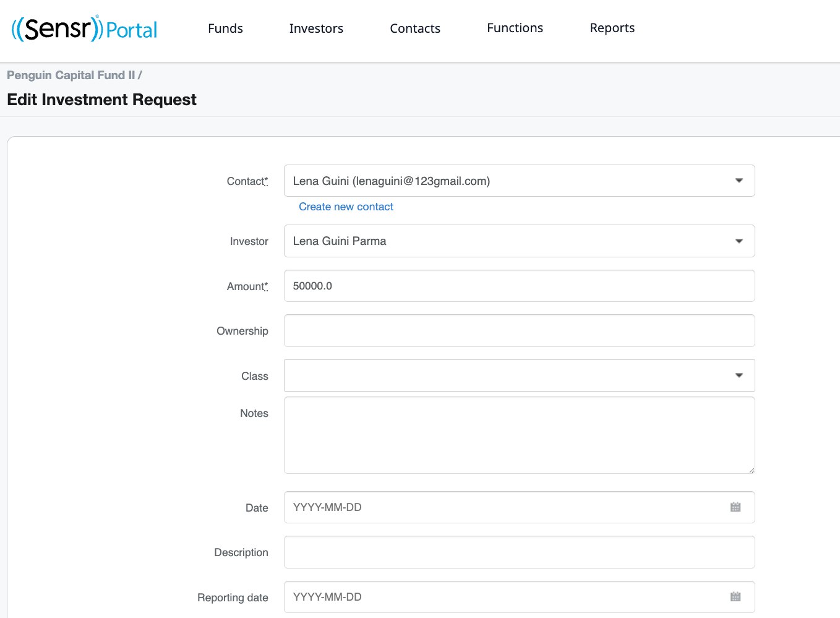The height and width of the screenshot is (618, 840).
Task: Click the Sensr Portal logo
Action: click(85, 28)
